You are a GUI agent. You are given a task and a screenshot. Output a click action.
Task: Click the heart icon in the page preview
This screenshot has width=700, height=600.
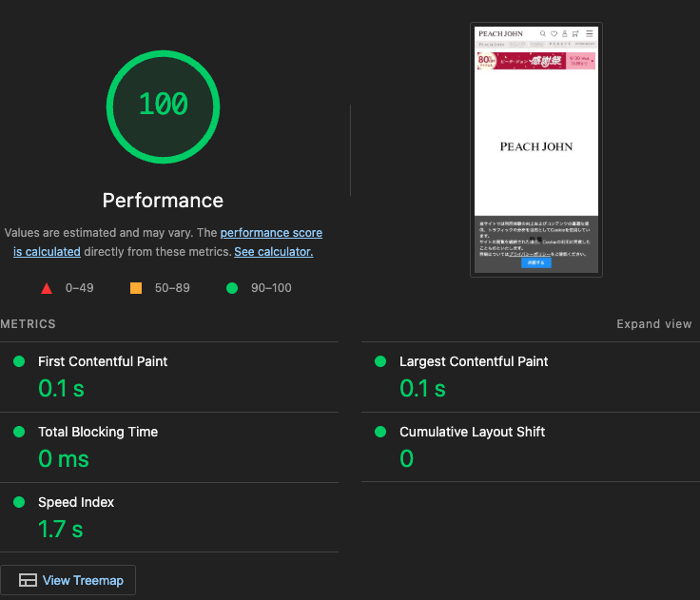click(554, 33)
